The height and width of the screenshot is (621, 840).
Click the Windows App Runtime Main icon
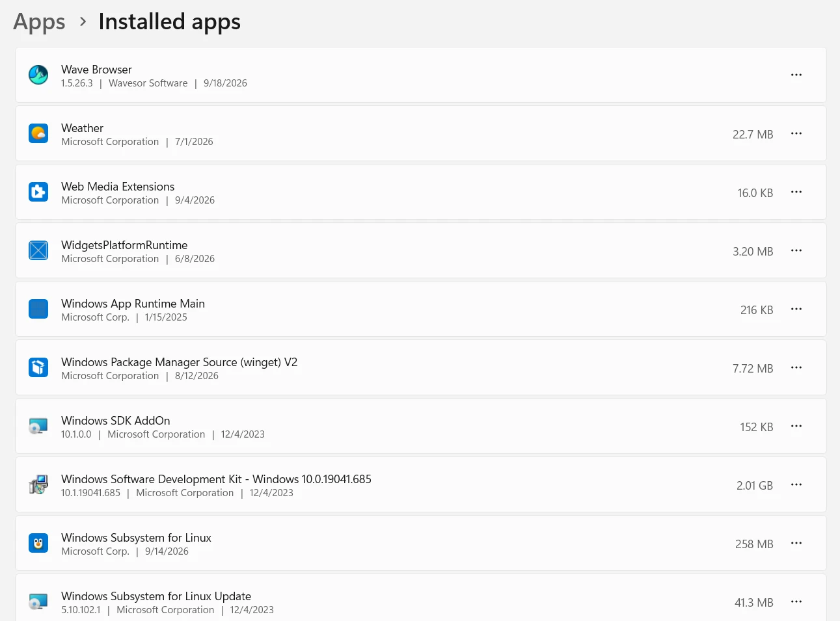coord(38,309)
